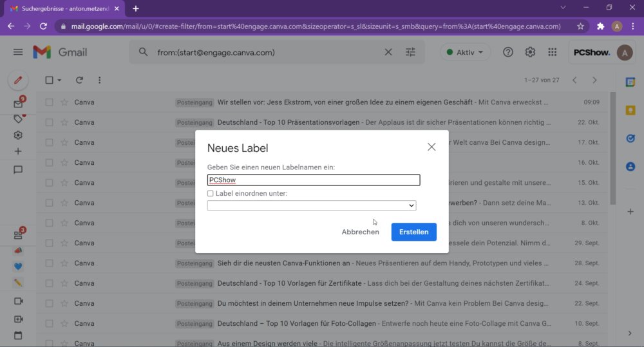Click the Erstellen button

point(413,232)
